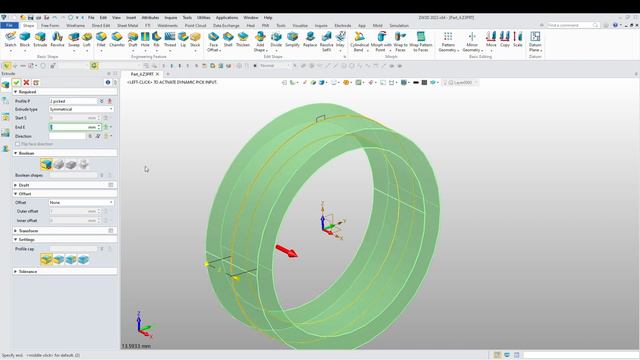Select the Mirror Geometry tool
This screenshot has height=360, width=640.
click(472, 42)
